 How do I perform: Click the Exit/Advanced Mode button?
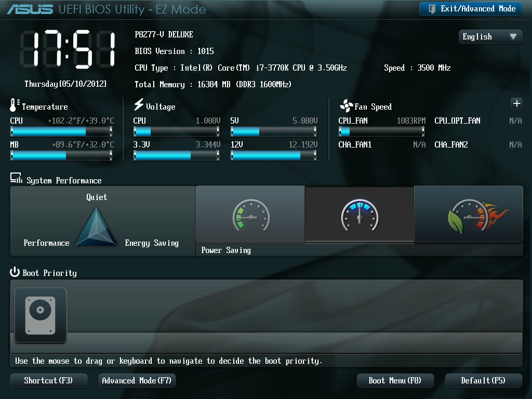tap(471, 9)
